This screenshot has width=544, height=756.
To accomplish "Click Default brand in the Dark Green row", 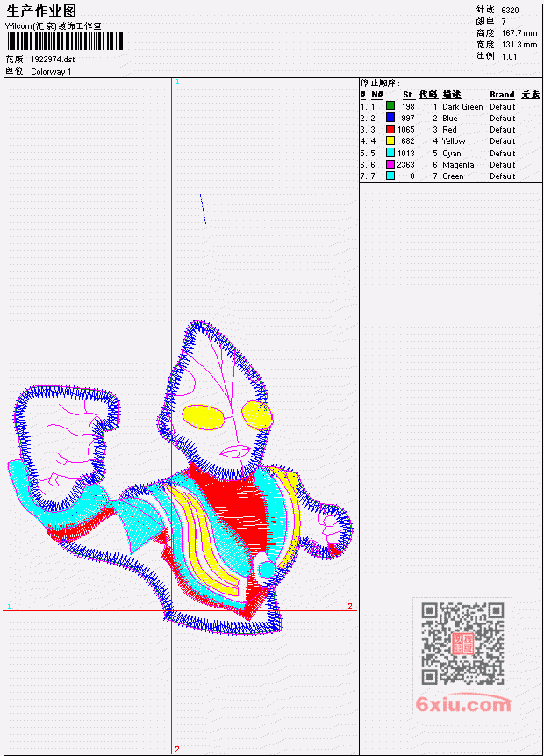I will point(503,106).
